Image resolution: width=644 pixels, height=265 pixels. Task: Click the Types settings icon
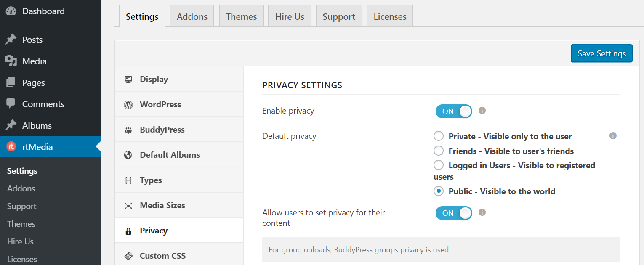click(128, 180)
